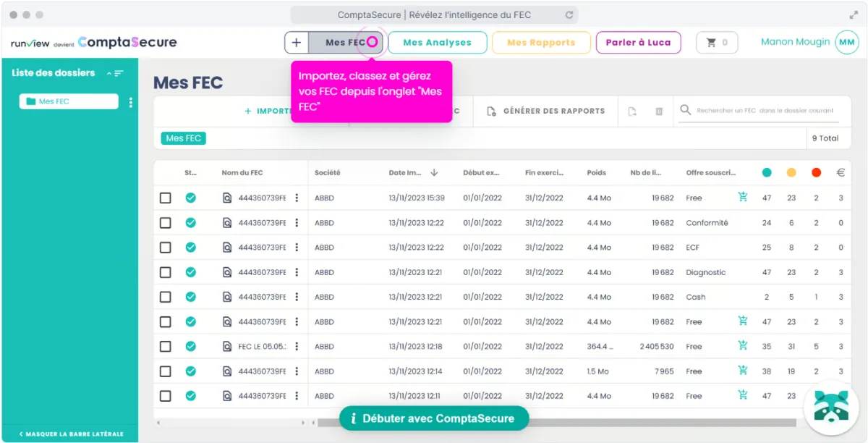Click the green status check on Conformité row
This screenshot has height=443, width=868.
190,222
